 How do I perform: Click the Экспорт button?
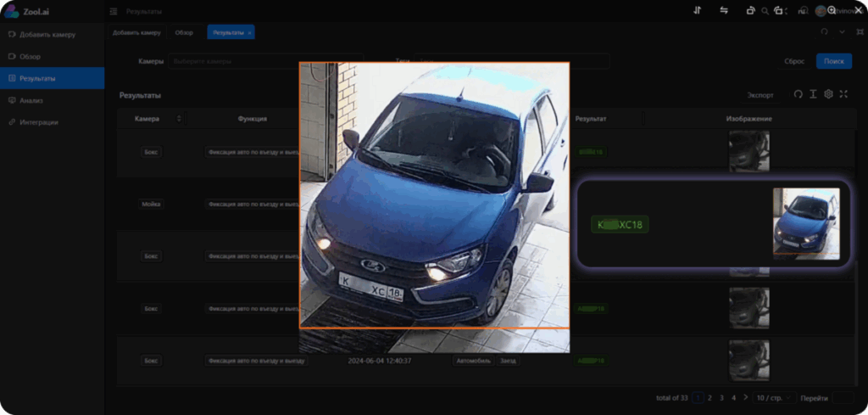click(x=759, y=94)
